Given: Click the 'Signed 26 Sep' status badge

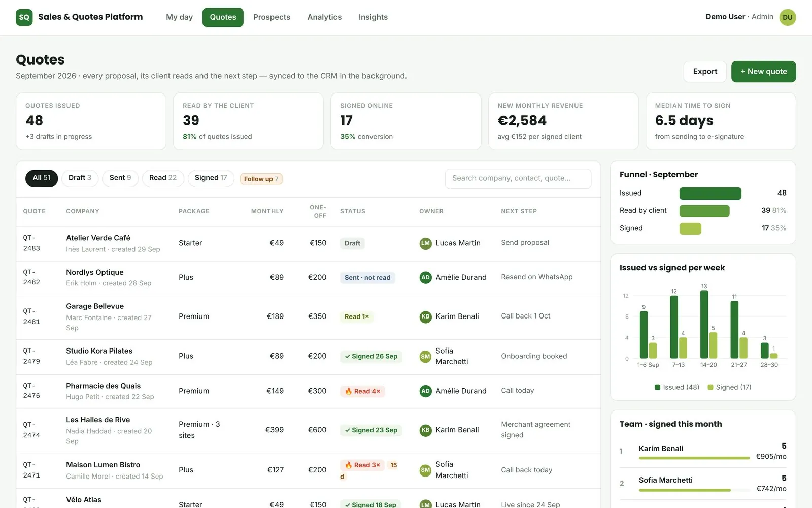Looking at the screenshot, I should click(x=371, y=357).
